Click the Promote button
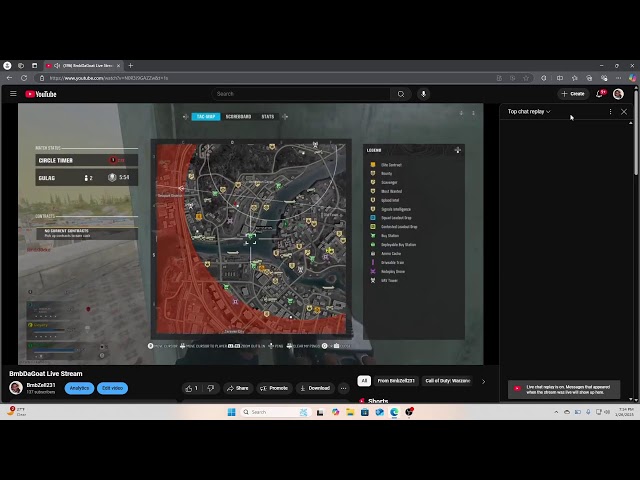 pos(274,388)
